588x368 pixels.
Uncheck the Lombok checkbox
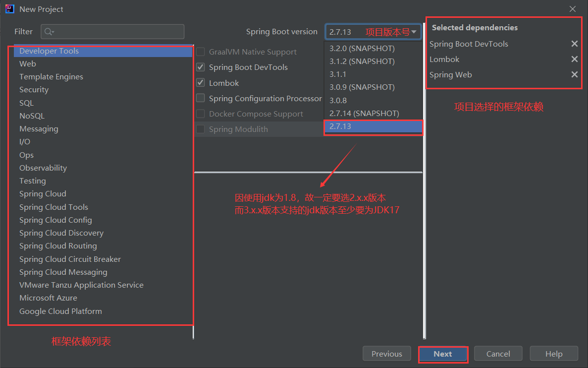click(x=201, y=83)
